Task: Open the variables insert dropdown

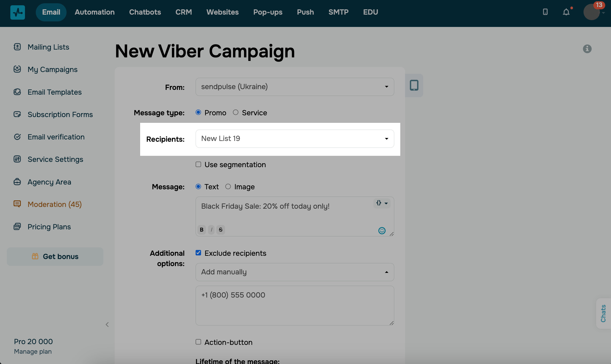Action: tap(382, 203)
